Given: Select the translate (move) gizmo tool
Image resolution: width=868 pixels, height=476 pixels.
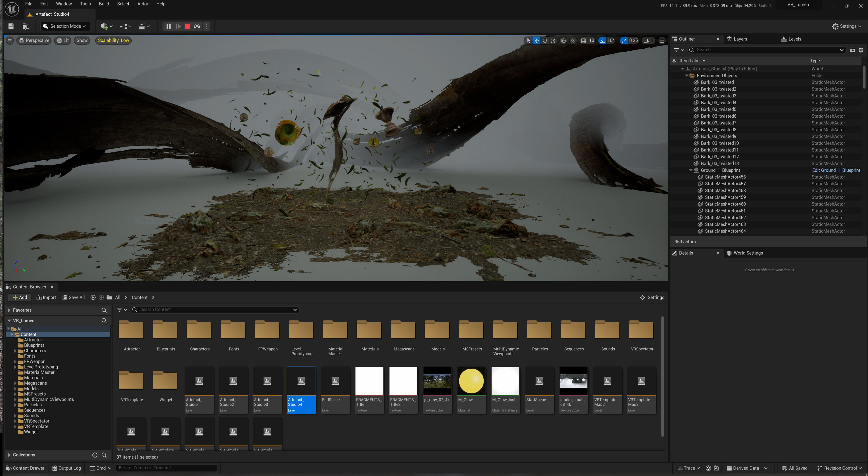Looking at the screenshot, I should (536, 40).
